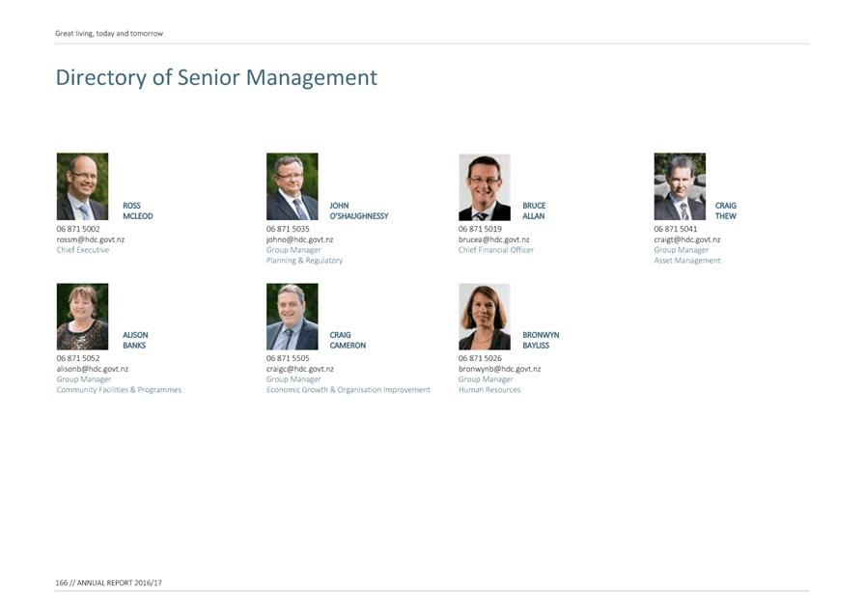Select phone number 06 871 5505
The width and height of the screenshot is (864, 616).
[x=288, y=358]
